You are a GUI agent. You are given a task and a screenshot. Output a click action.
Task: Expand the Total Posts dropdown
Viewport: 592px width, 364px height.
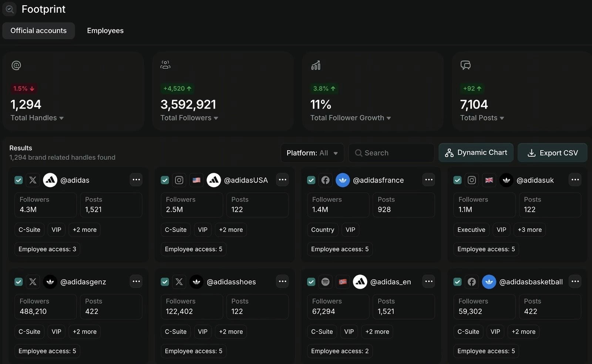[482, 118]
